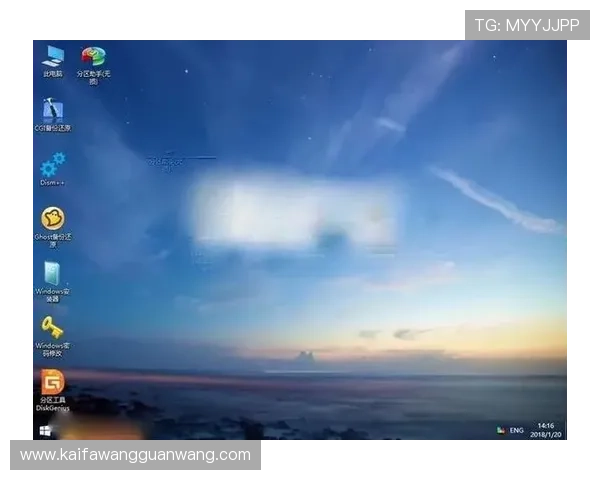
Task: Click the www.kaifawangguanwang.com watermark text
Action: (136, 455)
